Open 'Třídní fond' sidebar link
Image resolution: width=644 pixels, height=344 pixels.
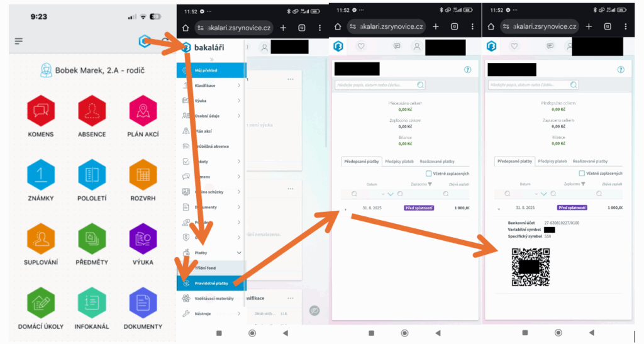click(206, 268)
